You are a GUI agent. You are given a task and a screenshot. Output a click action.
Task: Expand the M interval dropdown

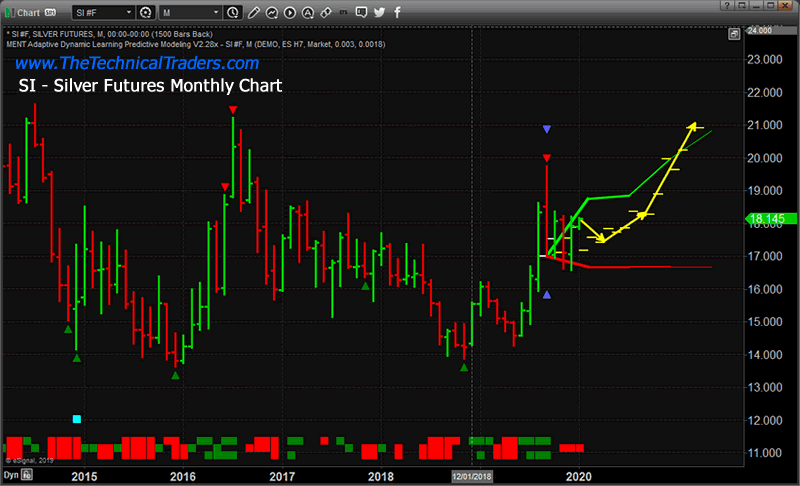[x=191, y=13]
